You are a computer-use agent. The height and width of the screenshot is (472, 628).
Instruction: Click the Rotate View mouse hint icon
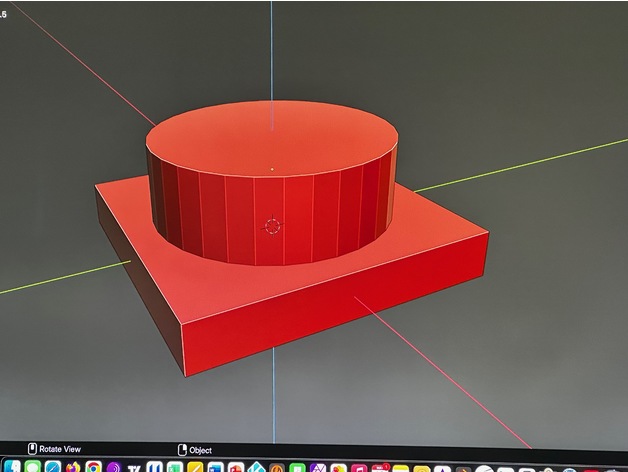tap(31, 449)
